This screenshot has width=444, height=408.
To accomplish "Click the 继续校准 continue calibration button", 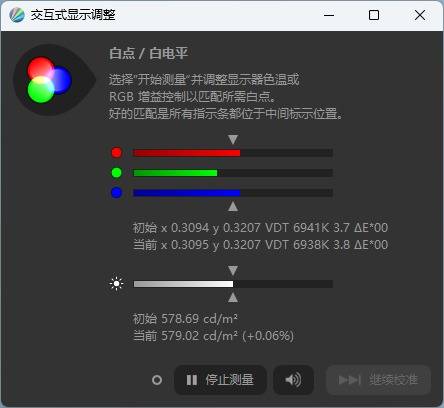I will click(x=378, y=380).
